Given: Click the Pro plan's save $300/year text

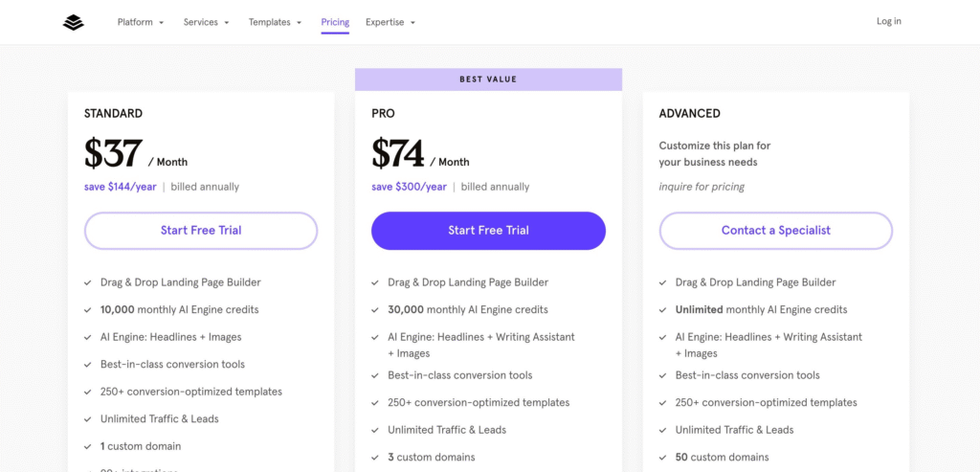Looking at the screenshot, I should (409, 187).
